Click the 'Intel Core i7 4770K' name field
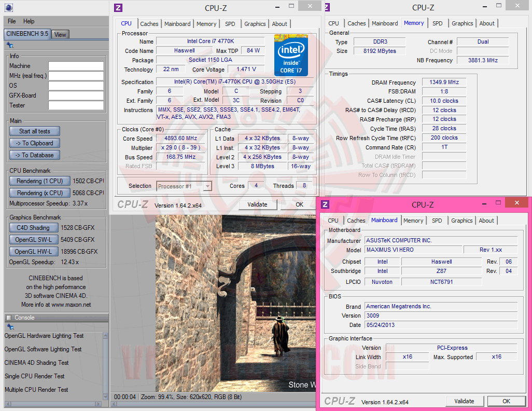The height and width of the screenshot is (411, 532). 211,41
